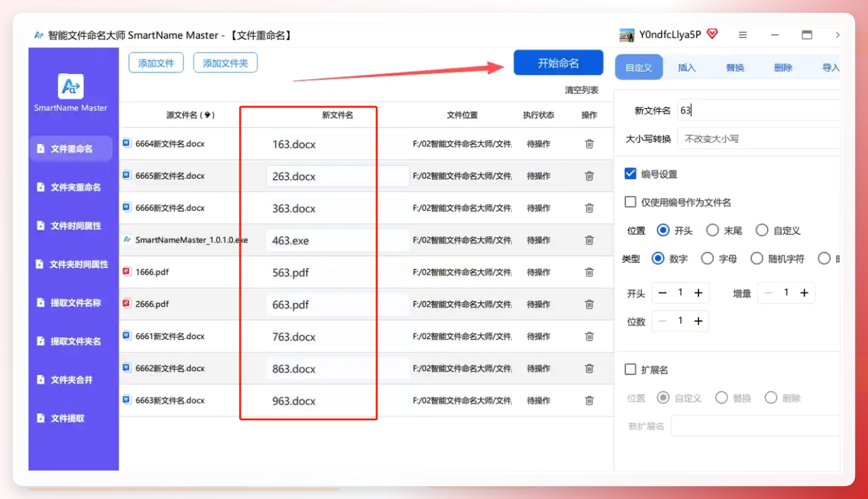Viewport: 868px width, 499px height.
Task: Uncheck the 编号设置 checkbox
Action: 630,173
